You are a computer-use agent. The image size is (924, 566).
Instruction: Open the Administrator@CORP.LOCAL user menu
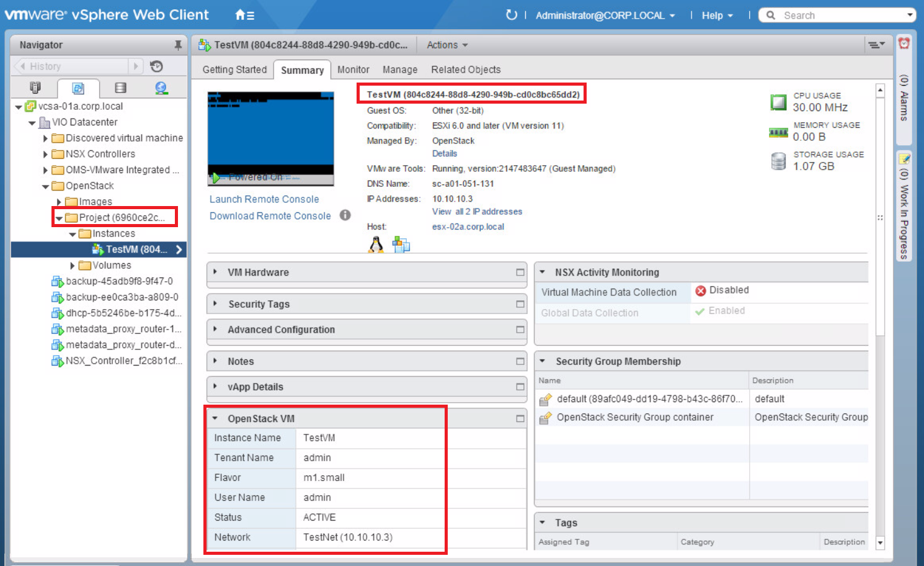coord(605,16)
